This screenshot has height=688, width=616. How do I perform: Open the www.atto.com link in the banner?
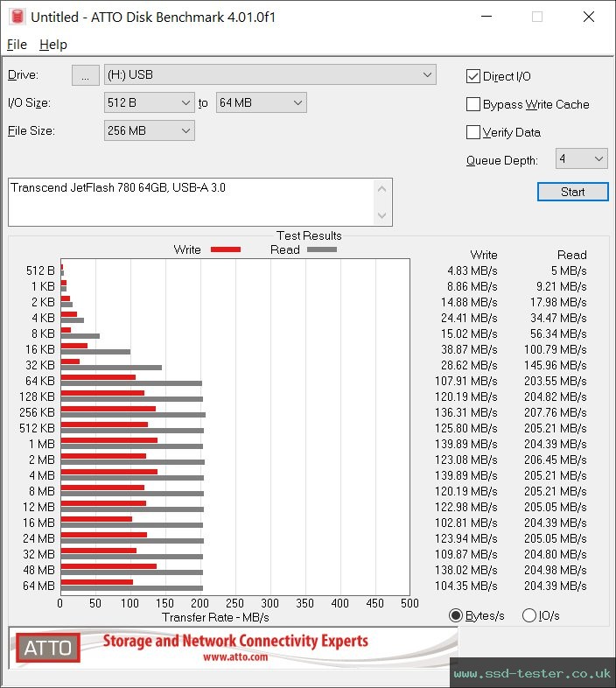(235, 656)
